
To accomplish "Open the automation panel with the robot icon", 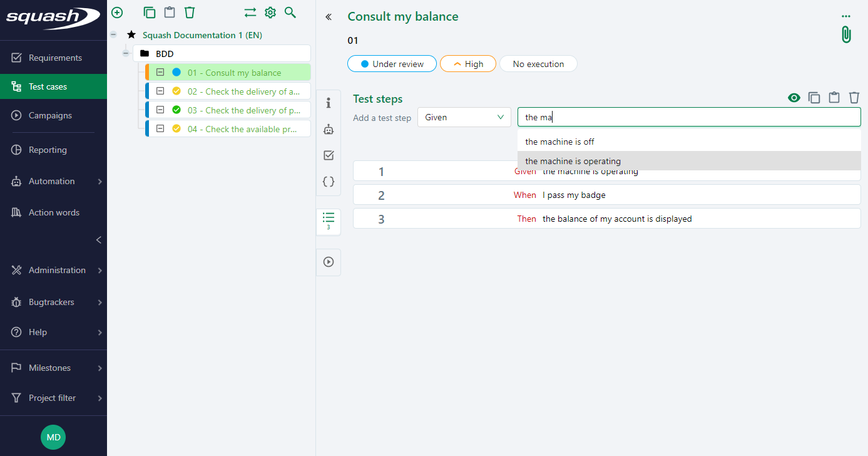I will (x=328, y=129).
